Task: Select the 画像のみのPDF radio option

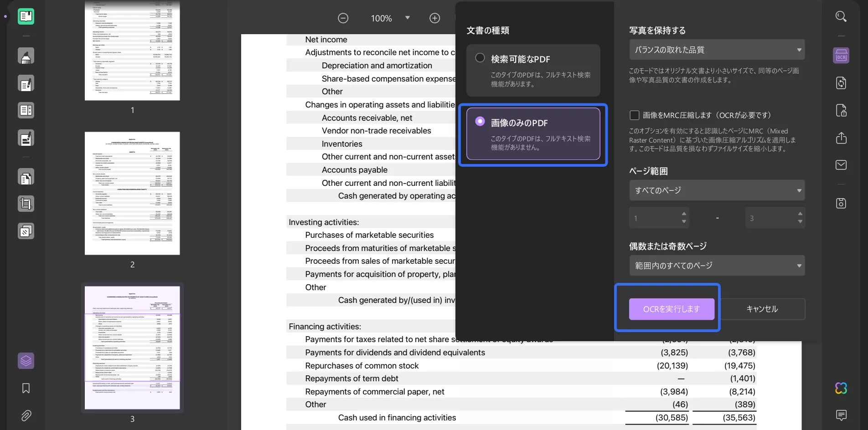Action: (480, 122)
